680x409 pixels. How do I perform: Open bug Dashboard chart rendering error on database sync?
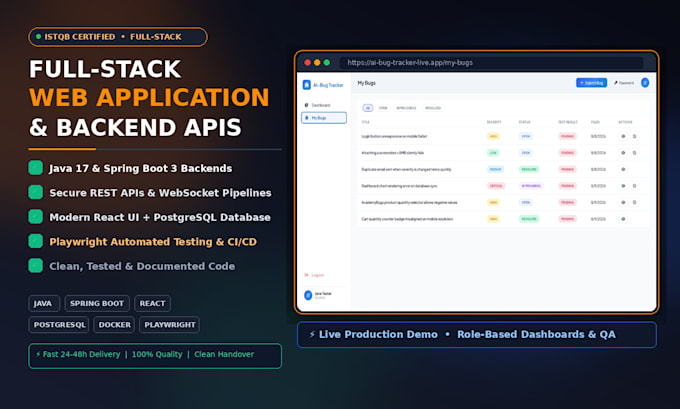coord(399,186)
